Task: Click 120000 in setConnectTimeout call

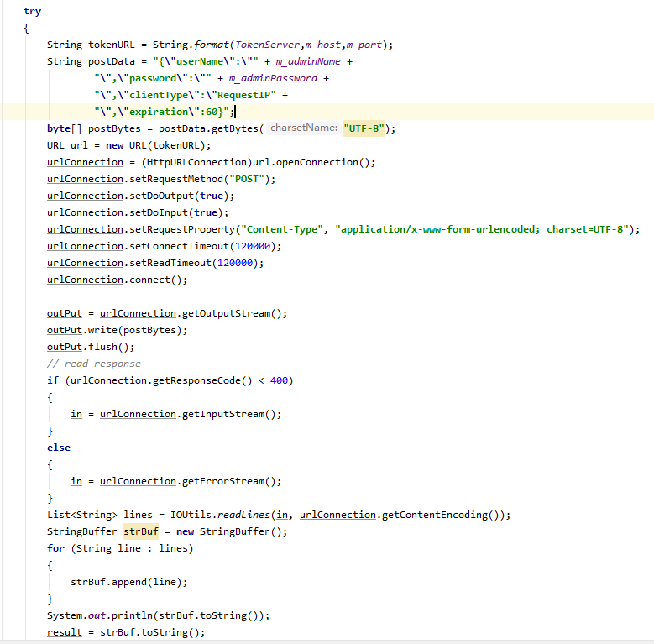Action: tap(253, 246)
